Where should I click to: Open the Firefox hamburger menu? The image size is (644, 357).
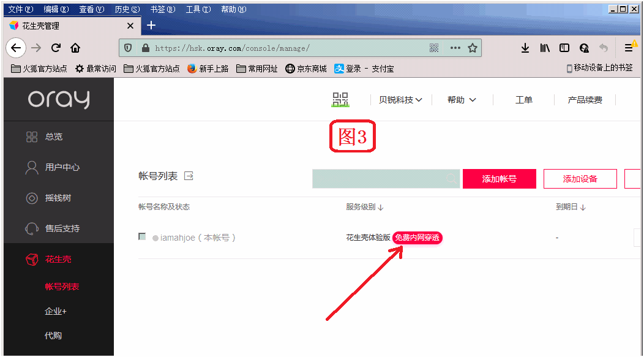629,48
